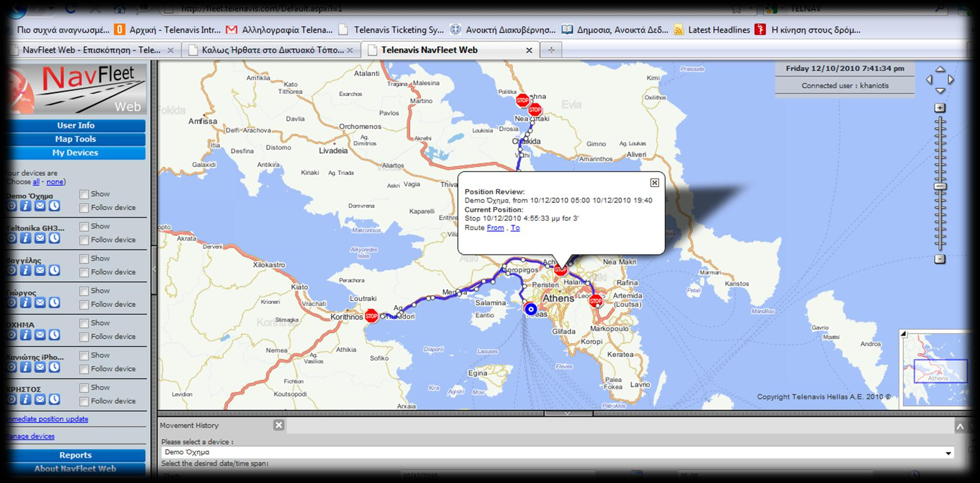980x483 pixels.
Task: Expand the Movement History panel with the up arrow
Action: (960, 426)
